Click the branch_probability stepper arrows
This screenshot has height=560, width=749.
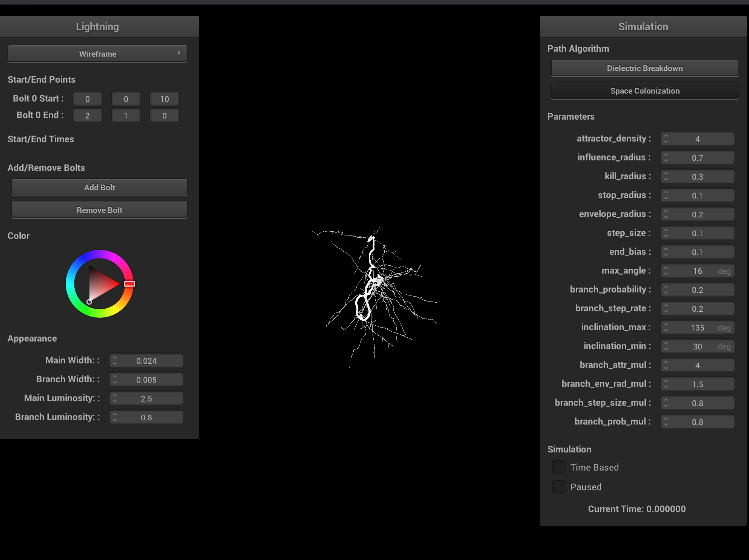[x=666, y=290]
